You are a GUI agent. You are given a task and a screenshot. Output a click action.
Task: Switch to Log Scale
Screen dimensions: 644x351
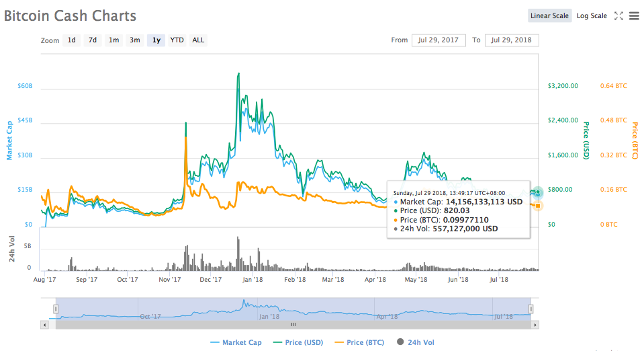click(592, 15)
